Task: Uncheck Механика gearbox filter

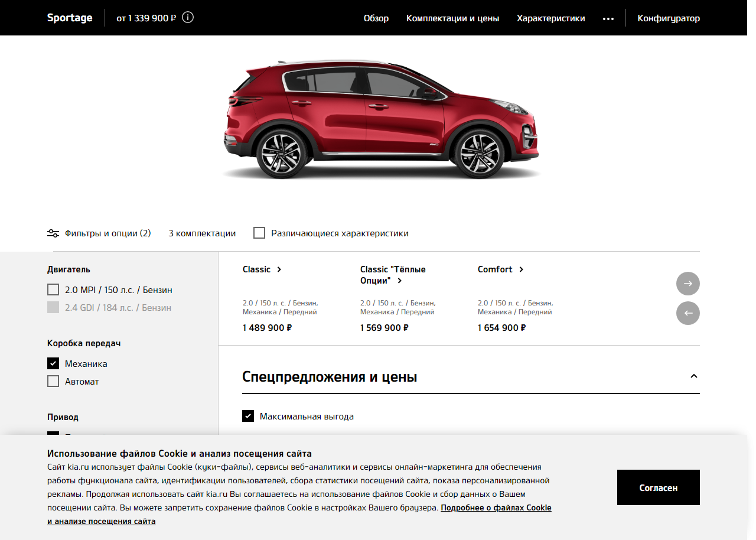Action: [53, 363]
